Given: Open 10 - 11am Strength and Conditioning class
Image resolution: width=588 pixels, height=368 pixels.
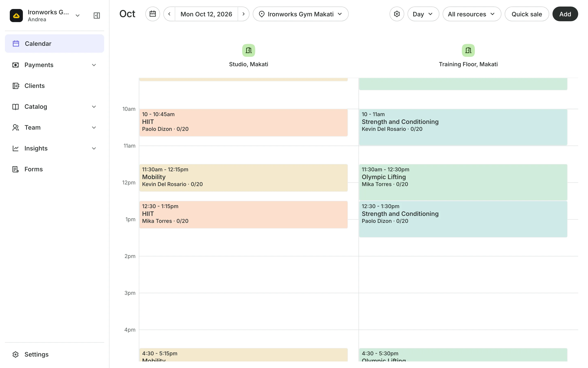Looking at the screenshot, I should [x=463, y=127].
